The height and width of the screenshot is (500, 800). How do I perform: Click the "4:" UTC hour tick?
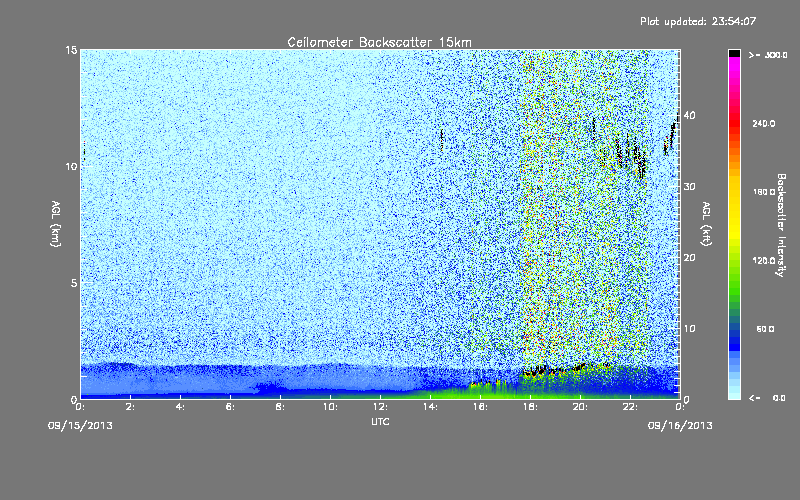[181, 407]
